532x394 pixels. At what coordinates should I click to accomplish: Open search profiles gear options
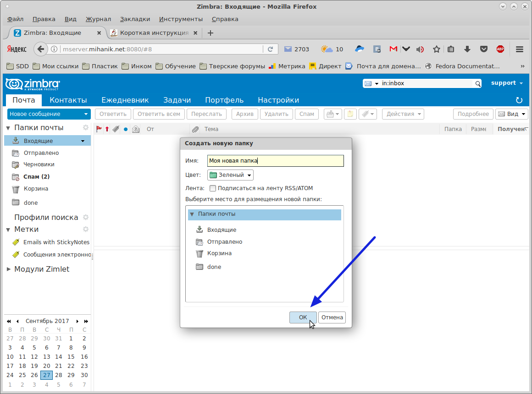pyautogui.click(x=85, y=217)
